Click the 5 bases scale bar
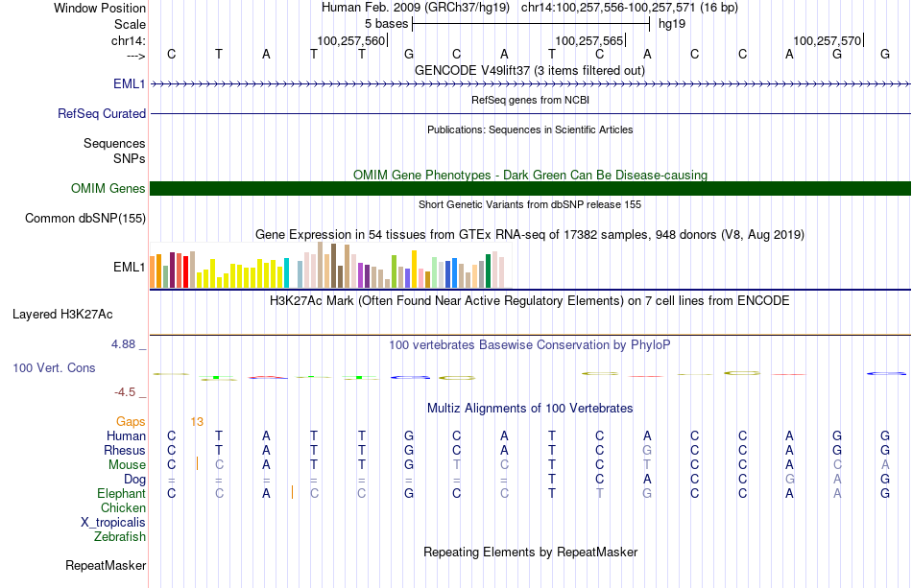The width and height of the screenshot is (912, 588). point(531,24)
